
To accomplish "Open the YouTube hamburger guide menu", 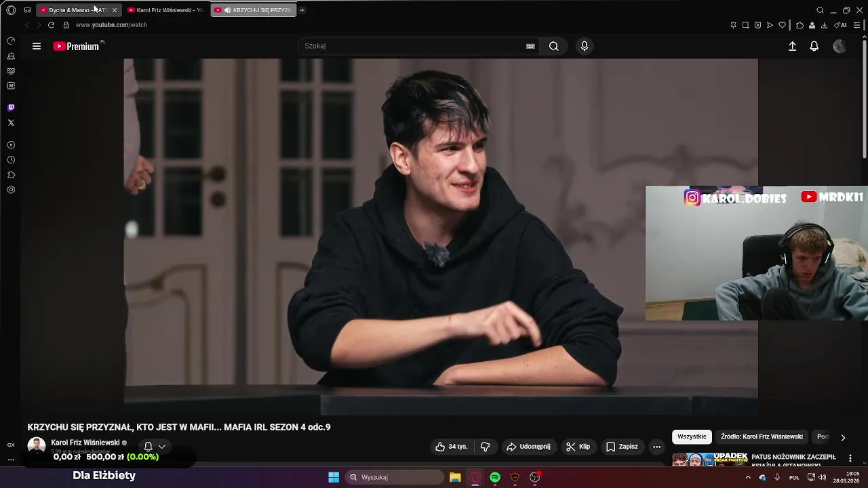I will click(x=37, y=46).
